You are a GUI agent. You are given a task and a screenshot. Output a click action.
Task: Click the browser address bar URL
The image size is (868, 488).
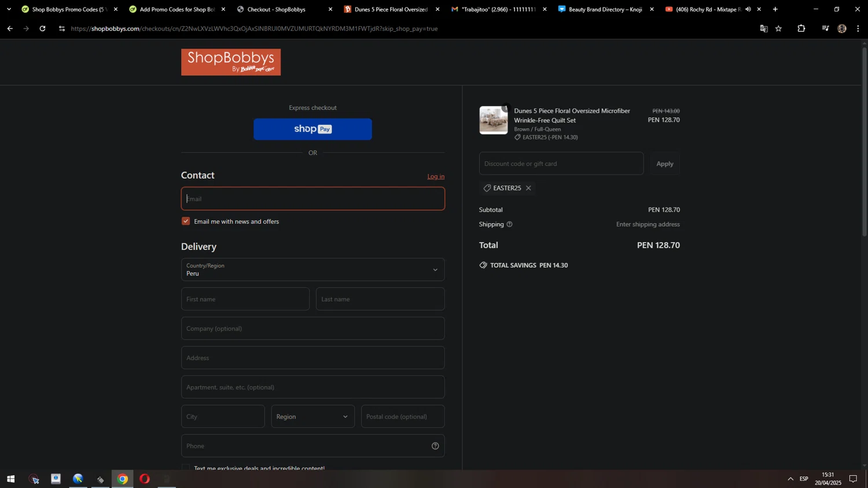pyautogui.click(x=255, y=28)
